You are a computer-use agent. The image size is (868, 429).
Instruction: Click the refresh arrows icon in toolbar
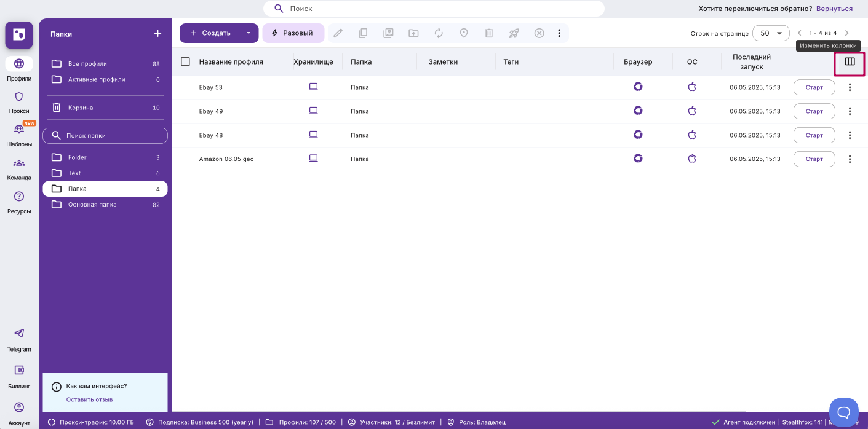coord(439,33)
